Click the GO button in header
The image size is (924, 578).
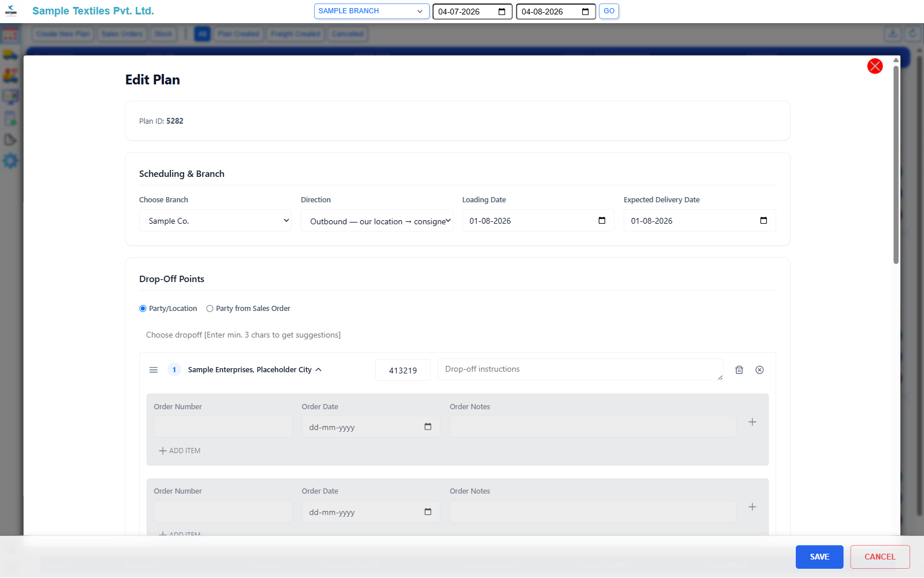coord(609,11)
